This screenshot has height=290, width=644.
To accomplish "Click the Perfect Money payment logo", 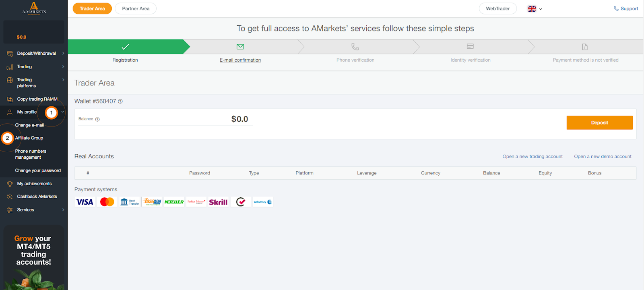I will pos(196,202).
